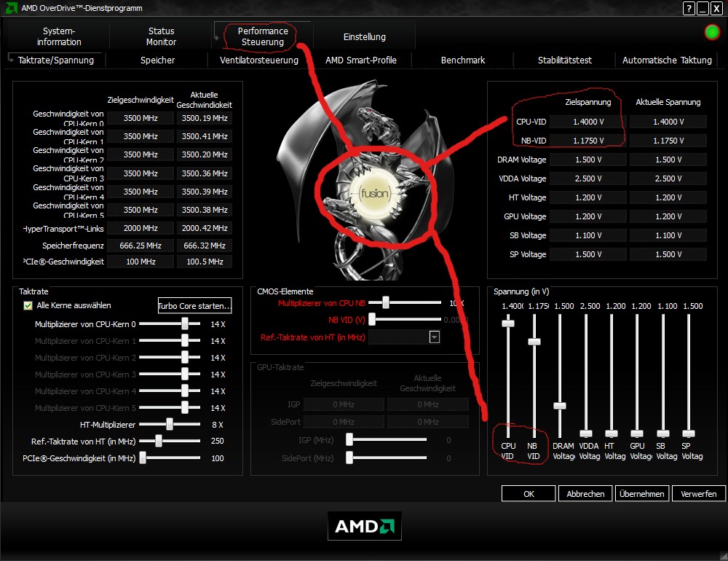
Task: Open Stabilitätstest sub-tab
Action: (565, 60)
